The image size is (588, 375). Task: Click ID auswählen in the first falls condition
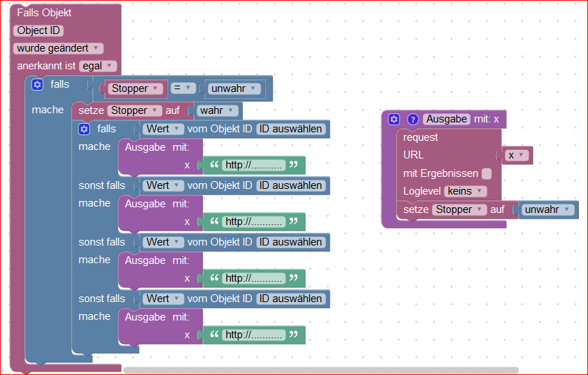pyautogui.click(x=291, y=129)
